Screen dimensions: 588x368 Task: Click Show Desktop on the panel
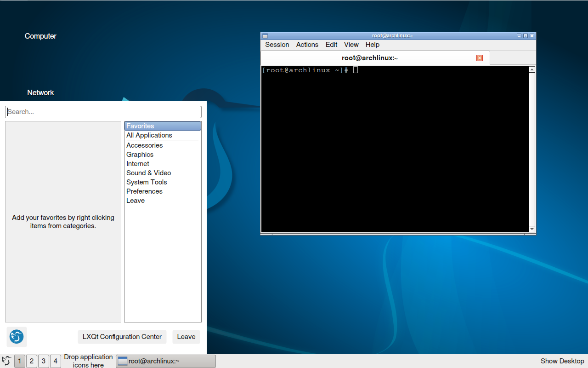click(562, 361)
